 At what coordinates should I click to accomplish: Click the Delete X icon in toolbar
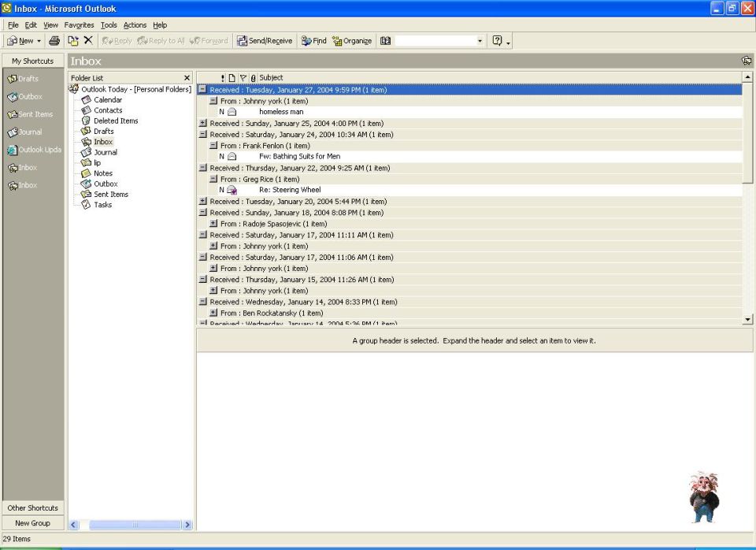pos(88,40)
